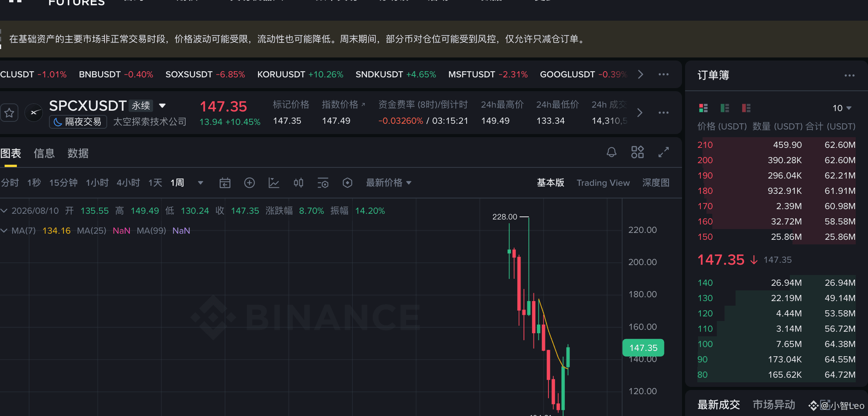Open the chart layout grid icon

coord(638,152)
